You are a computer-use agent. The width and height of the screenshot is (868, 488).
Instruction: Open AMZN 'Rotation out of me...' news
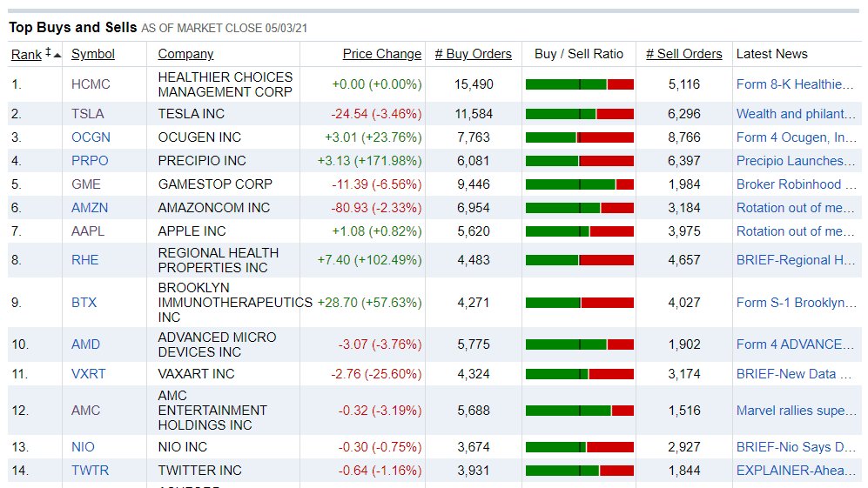(796, 208)
